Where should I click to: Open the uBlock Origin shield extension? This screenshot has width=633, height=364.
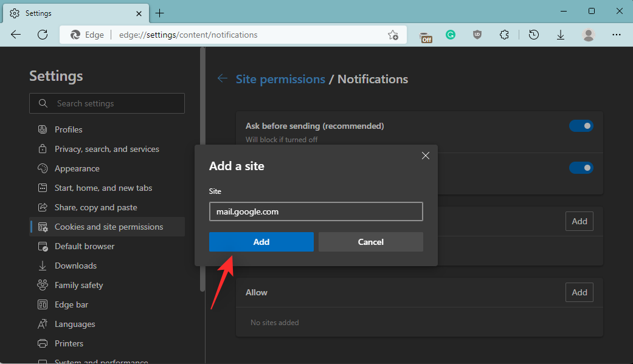(x=477, y=35)
